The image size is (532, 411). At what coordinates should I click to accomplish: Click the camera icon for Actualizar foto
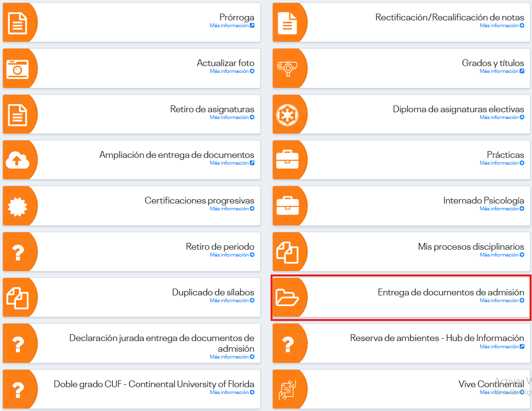point(18,68)
